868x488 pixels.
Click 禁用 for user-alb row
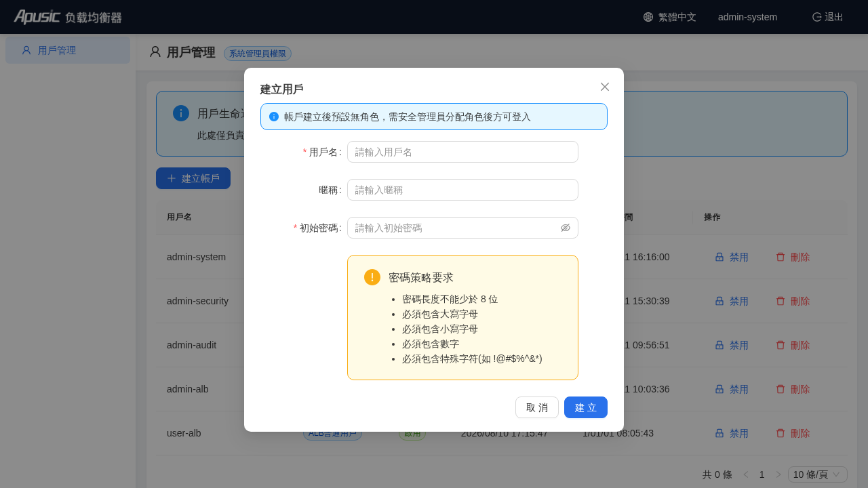732,433
